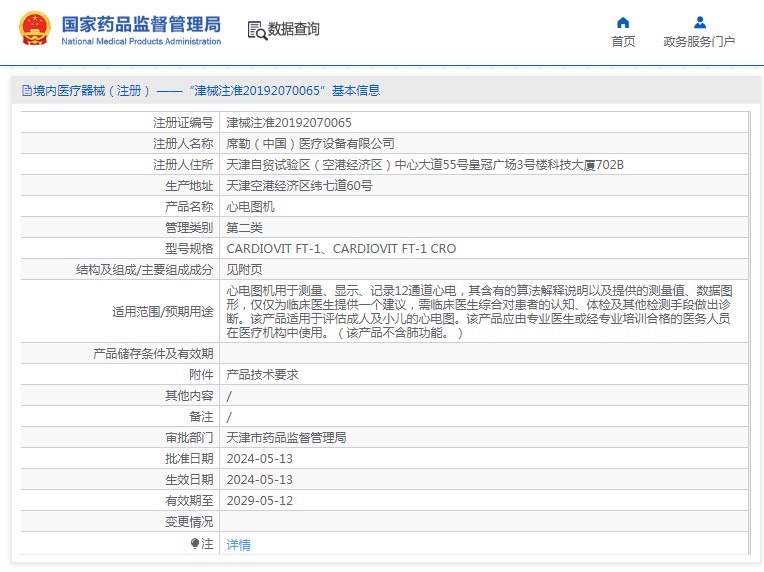Click the 首页 home icon
This screenshot has width=764, height=572.
(623, 22)
